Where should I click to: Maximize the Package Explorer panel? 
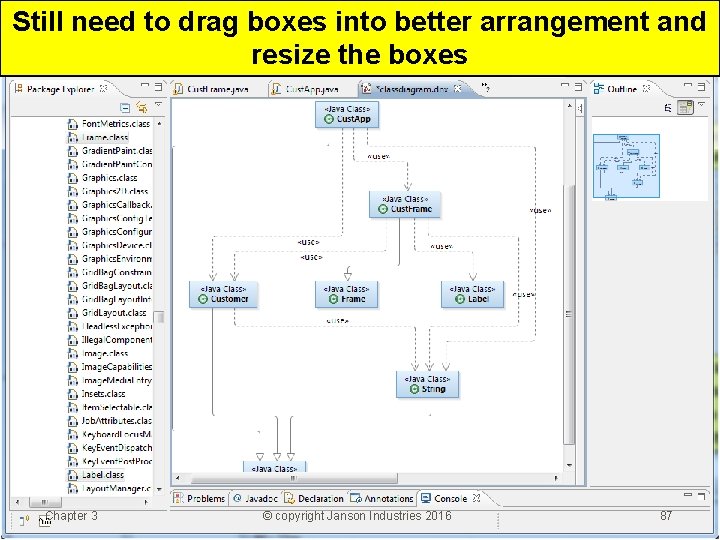(x=158, y=86)
